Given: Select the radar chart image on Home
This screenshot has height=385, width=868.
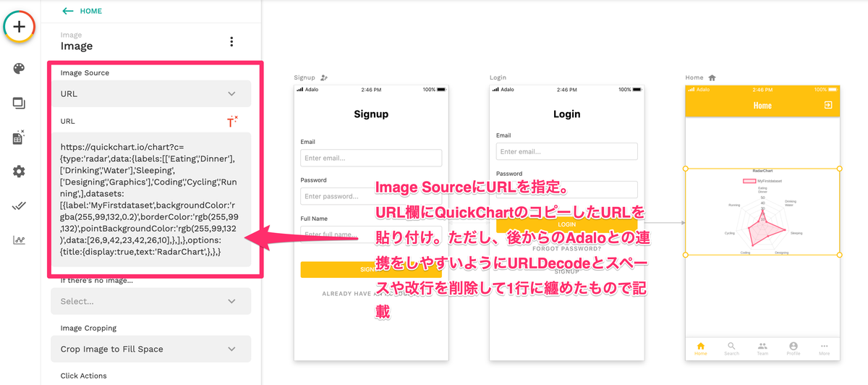Looking at the screenshot, I should click(x=762, y=211).
